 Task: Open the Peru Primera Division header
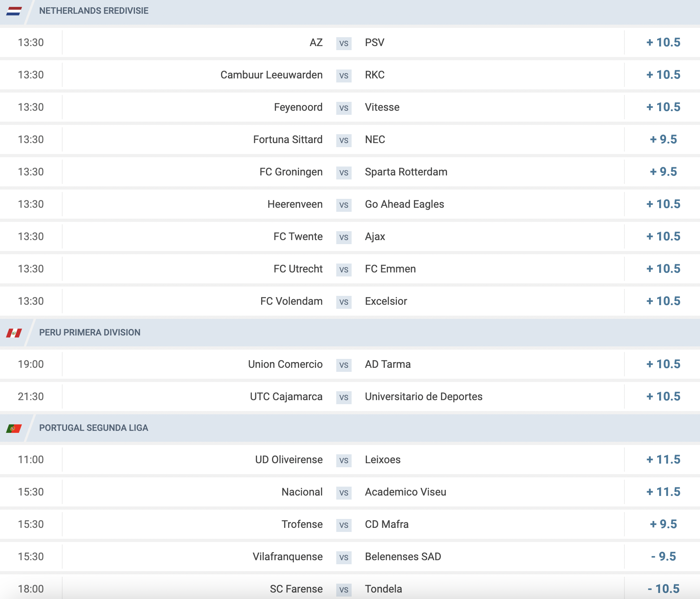click(x=90, y=333)
